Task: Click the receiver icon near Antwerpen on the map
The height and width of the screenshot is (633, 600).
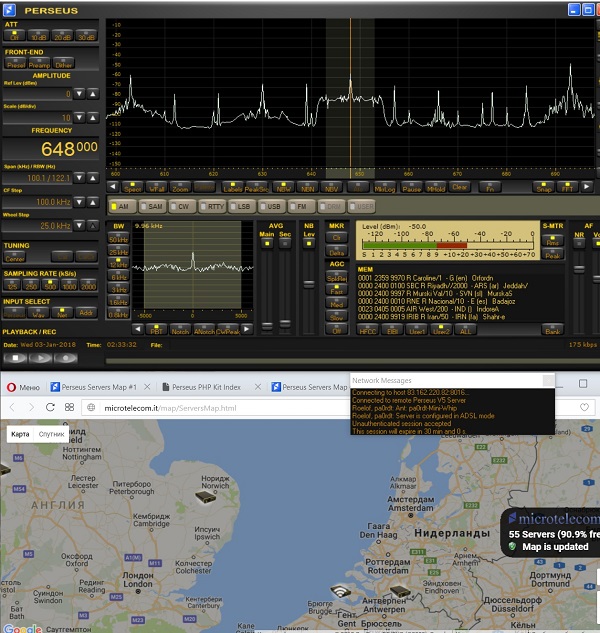Action: 401,591
